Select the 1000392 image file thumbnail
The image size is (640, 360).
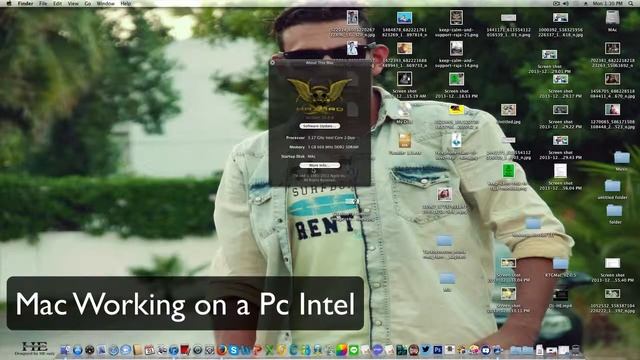pyautogui.click(x=560, y=18)
